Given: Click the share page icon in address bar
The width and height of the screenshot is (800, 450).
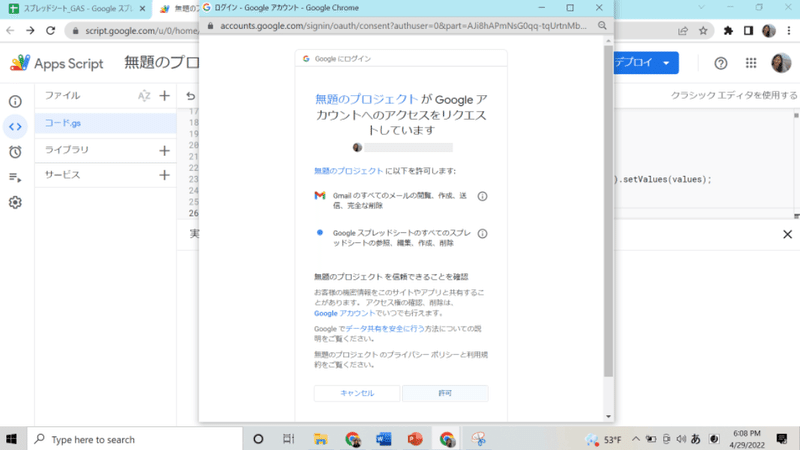Looking at the screenshot, I should (x=683, y=31).
